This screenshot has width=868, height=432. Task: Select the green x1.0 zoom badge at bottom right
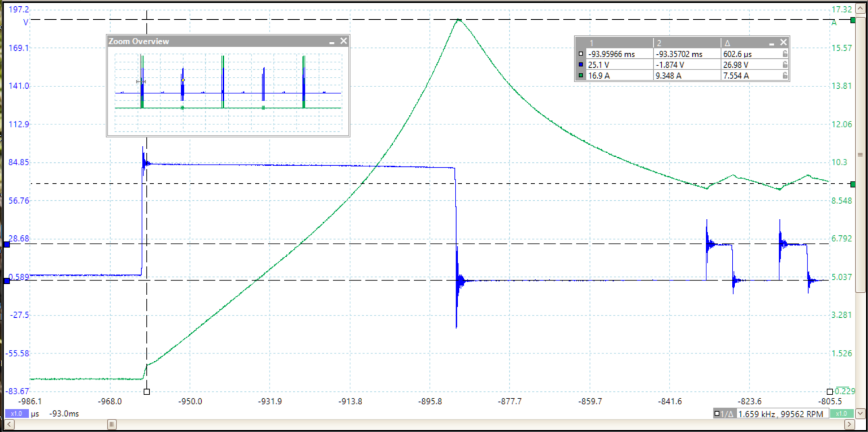click(842, 414)
